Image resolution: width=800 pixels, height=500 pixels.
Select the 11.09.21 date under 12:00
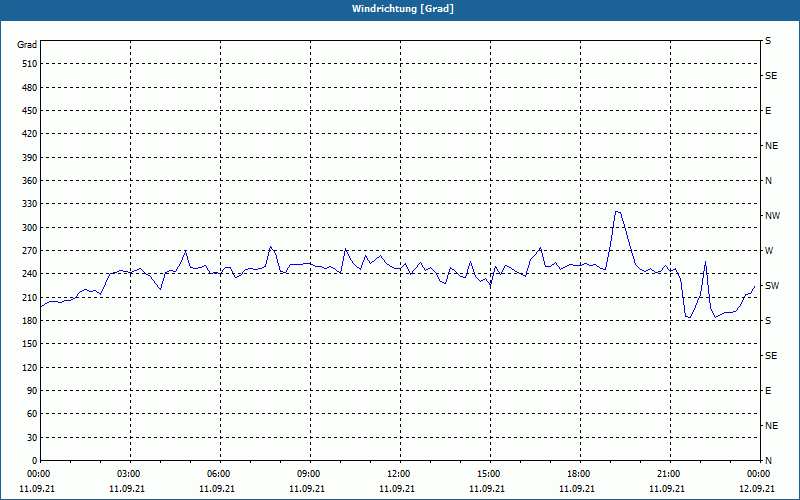coord(396,489)
